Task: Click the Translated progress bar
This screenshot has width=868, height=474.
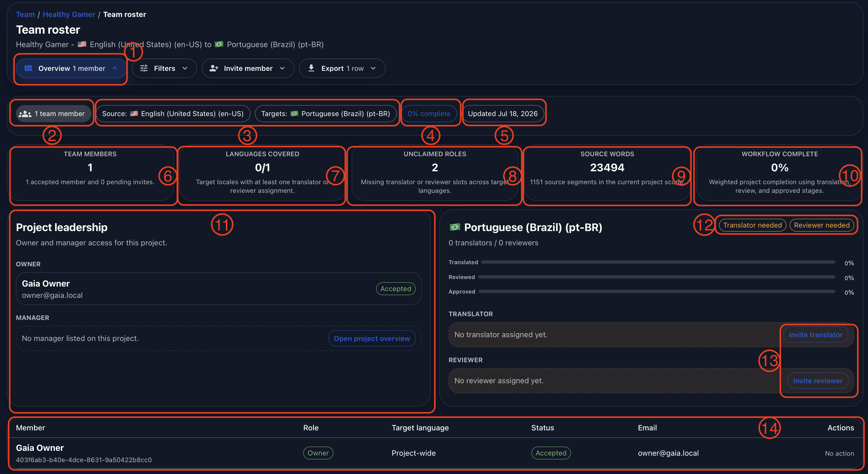Action: pyautogui.click(x=658, y=262)
